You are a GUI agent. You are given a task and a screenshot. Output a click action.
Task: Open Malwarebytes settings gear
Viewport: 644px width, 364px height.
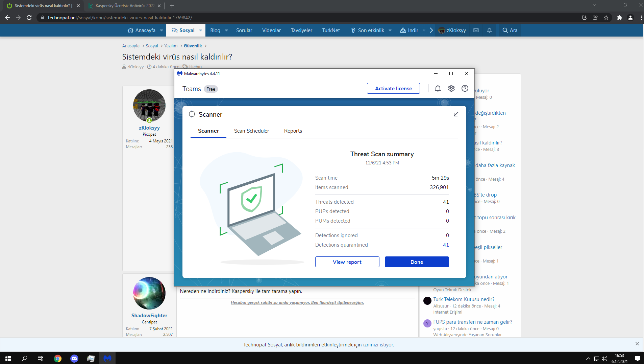pos(451,89)
